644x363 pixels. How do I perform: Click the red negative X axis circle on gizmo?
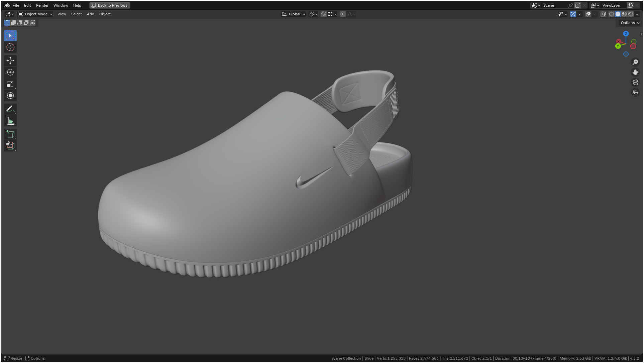[633, 46]
